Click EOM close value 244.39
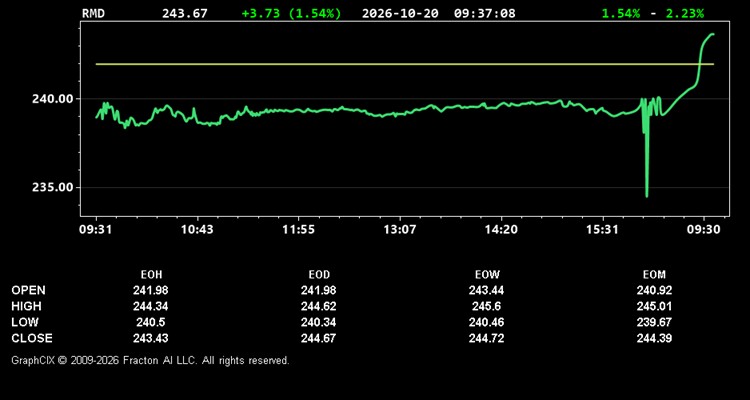The width and height of the screenshot is (750, 400). [654, 338]
